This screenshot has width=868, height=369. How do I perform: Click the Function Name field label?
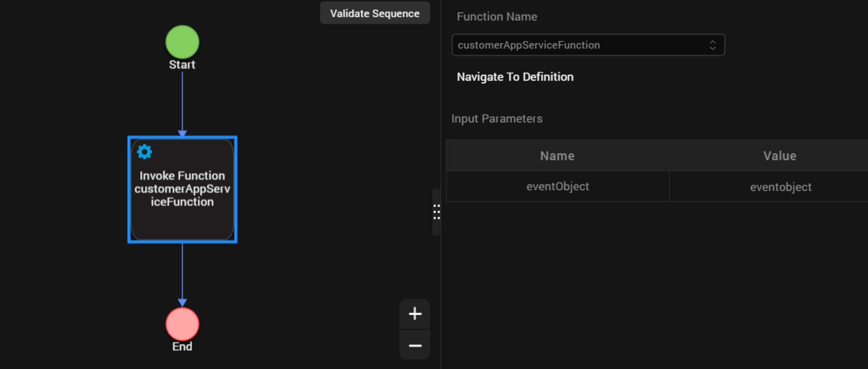point(497,17)
